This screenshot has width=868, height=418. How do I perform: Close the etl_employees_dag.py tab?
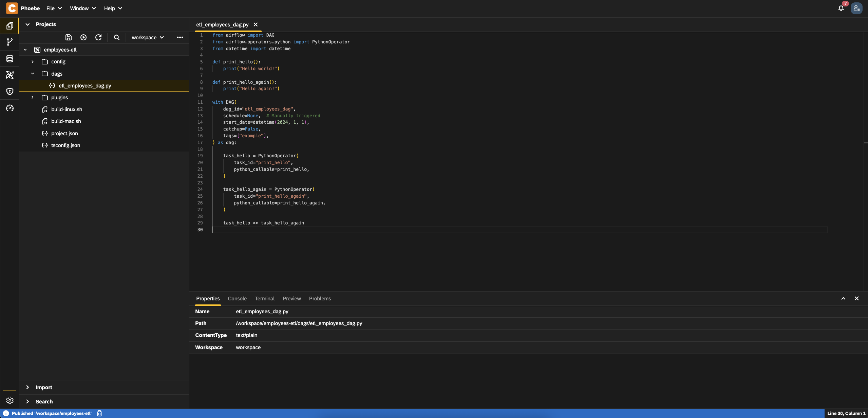[x=256, y=24]
